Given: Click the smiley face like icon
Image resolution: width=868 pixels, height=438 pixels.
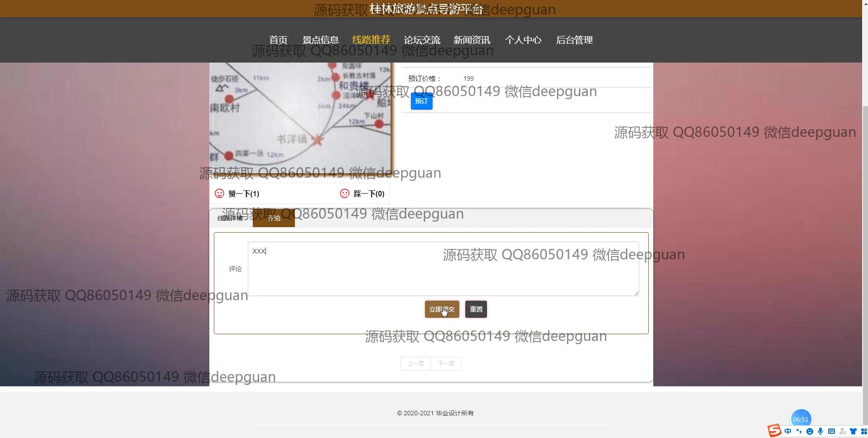Looking at the screenshot, I should [219, 194].
